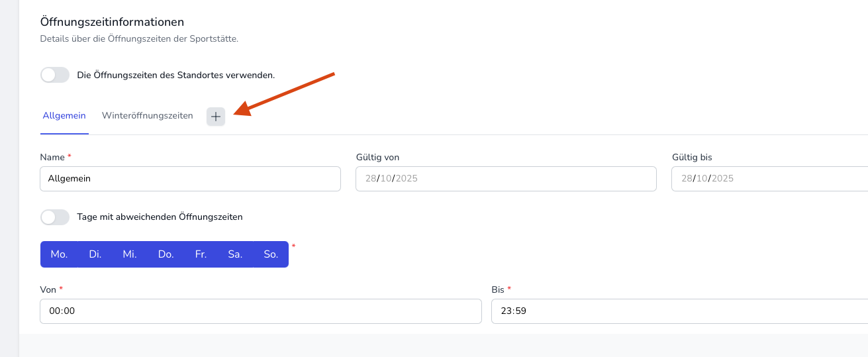
Task: Toggle days with differing opening hours
Action: (55, 217)
